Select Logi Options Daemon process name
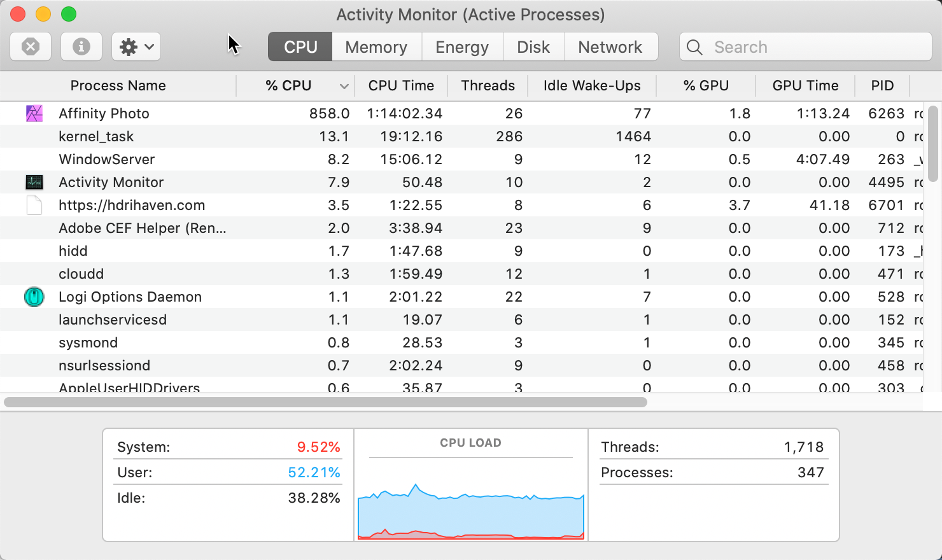The width and height of the screenshot is (942, 560). (x=130, y=297)
